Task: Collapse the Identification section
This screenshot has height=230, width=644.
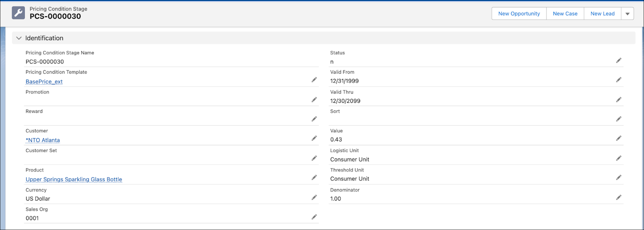Action: (19, 38)
